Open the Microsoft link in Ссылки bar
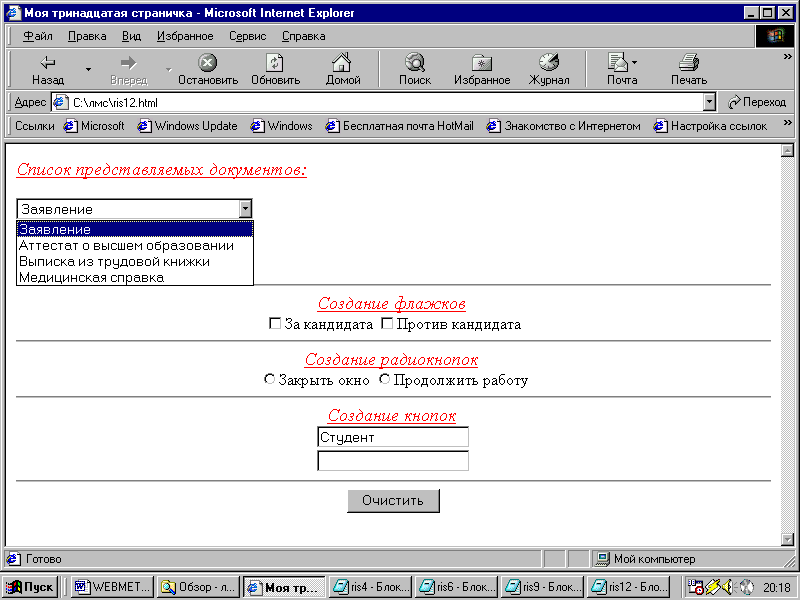The image size is (800, 600). coord(94,126)
